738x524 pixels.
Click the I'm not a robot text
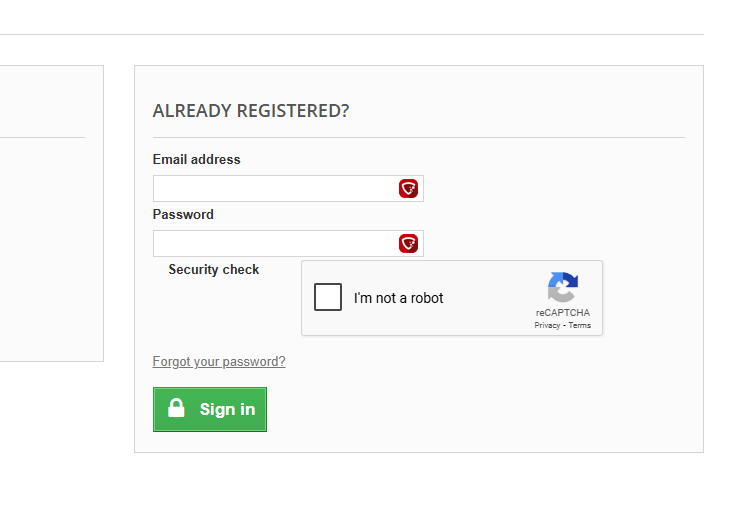point(399,298)
